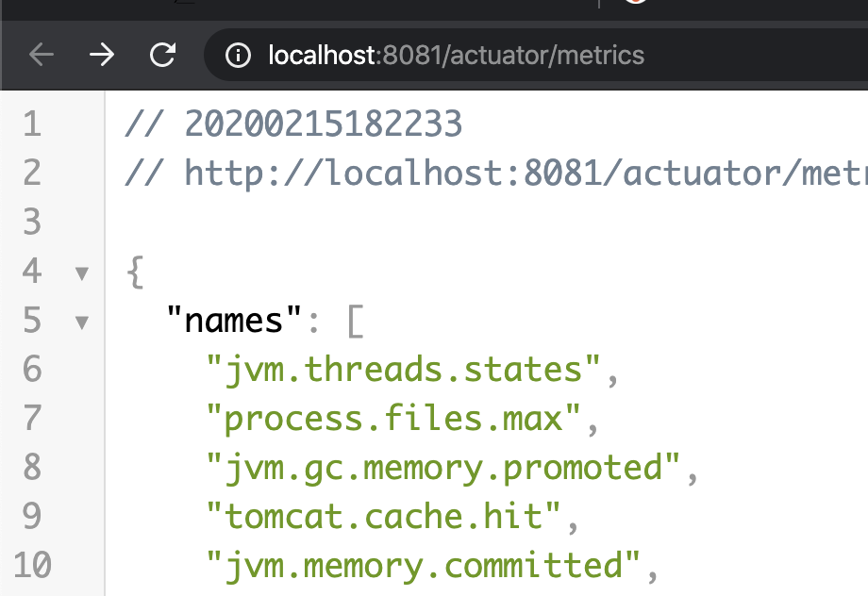Select the "process.files.max" entry
This screenshot has height=596, width=868.
pyautogui.click(x=393, y=419)
